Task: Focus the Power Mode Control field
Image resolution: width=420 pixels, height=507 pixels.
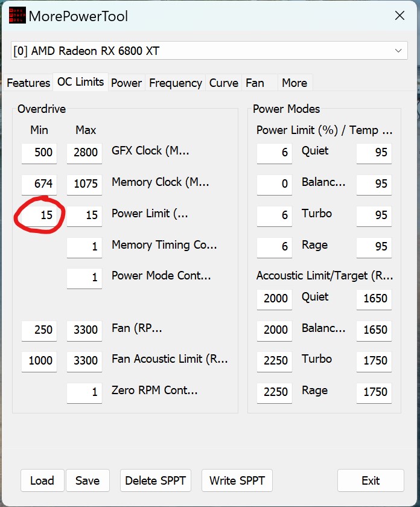Action: point(84,278)
